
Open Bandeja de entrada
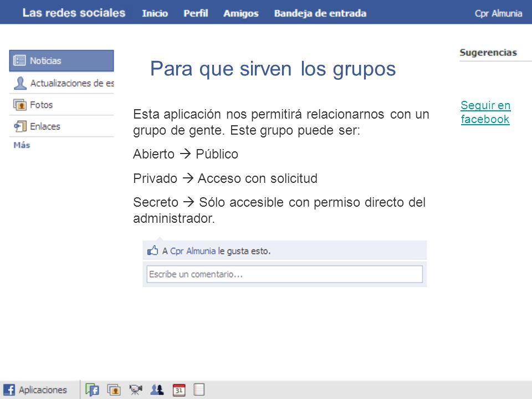tap(320, 13)
